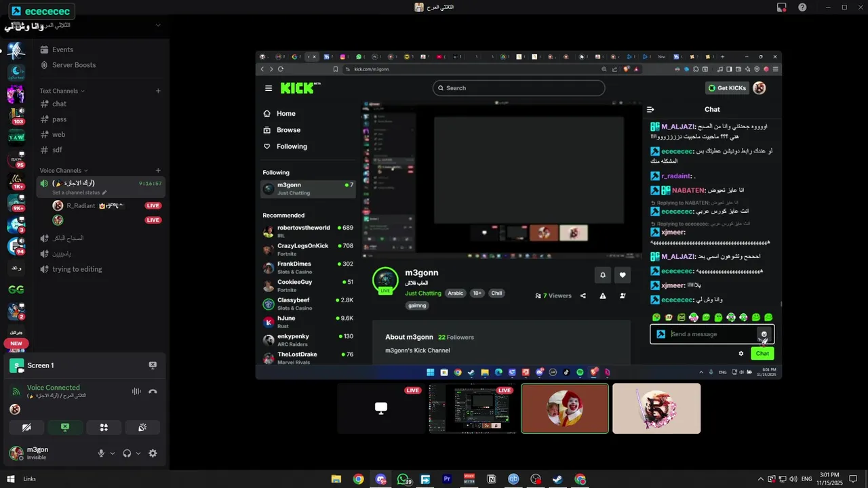Open Premiere Pro from Windows taskbar

click(x=447, y=479)
